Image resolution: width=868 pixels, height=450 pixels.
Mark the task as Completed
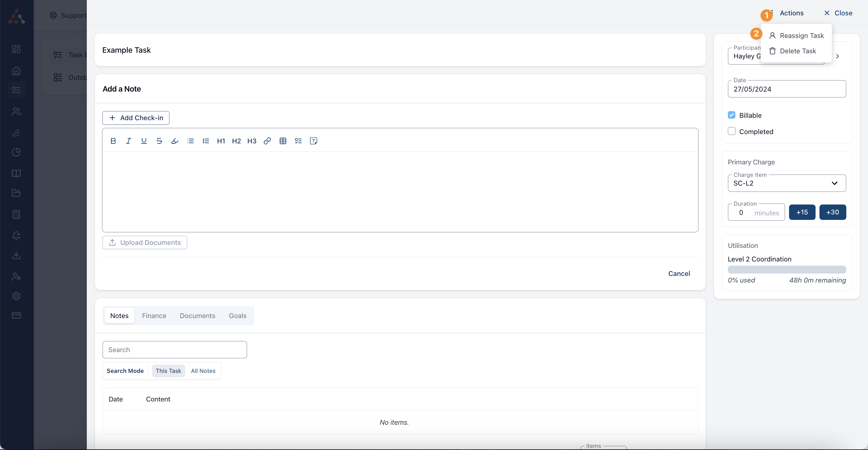point(731,131)
